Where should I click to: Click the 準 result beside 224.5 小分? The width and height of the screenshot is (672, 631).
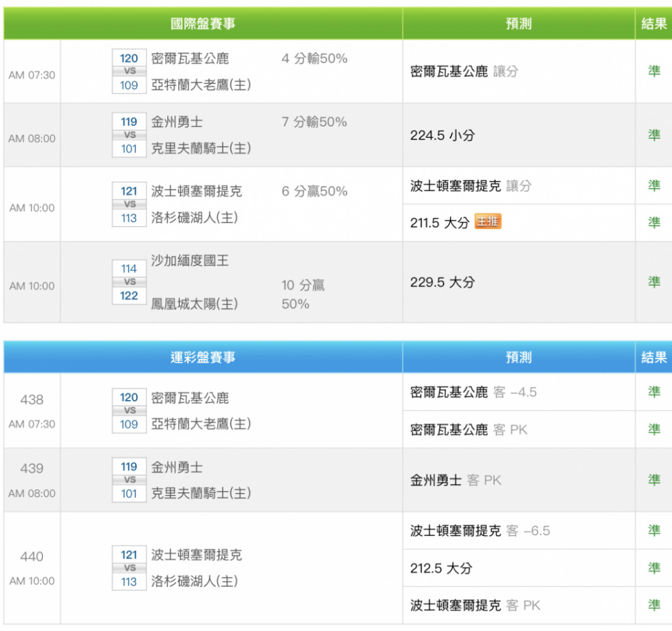(x=654, y=135)
